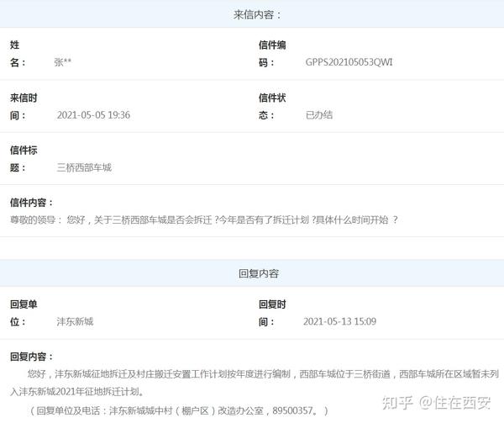Viewport: 504px width, 423px height.
Task: Select the label 回复时间
Action: click(x=272, y=313)
